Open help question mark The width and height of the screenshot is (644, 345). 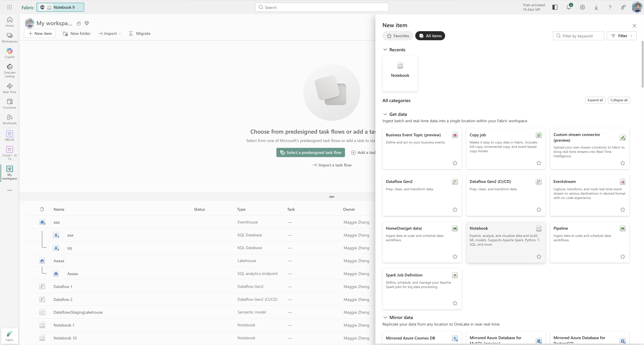pos(610,7)
